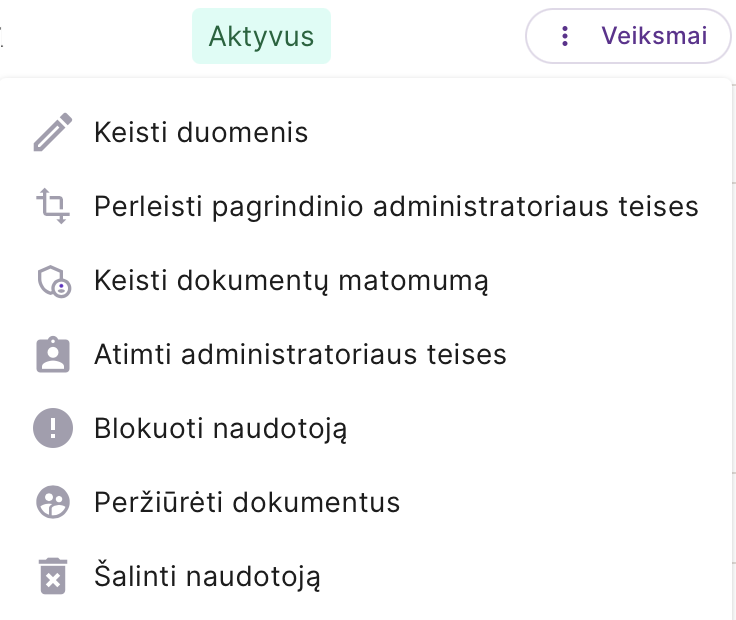Choose Perleisti pagrindinio administratoriaus teises
The image size is (736, 620).
click(366, 206)
